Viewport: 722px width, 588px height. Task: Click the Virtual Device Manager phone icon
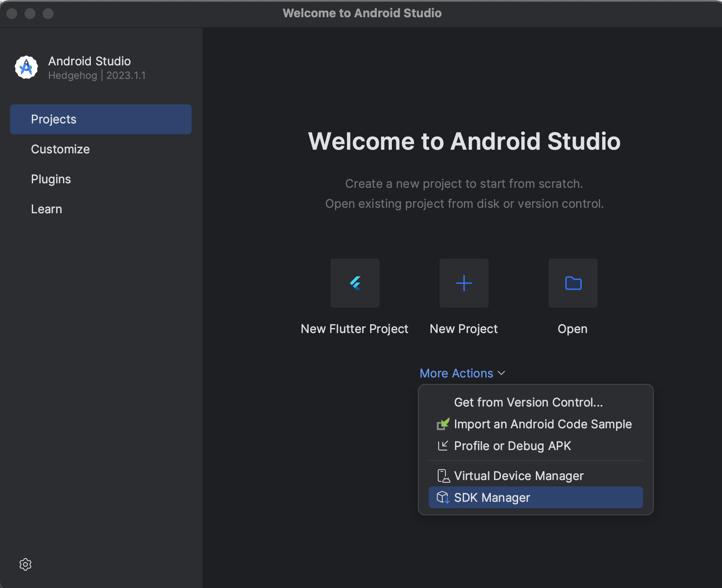click(x=443, y=476)
